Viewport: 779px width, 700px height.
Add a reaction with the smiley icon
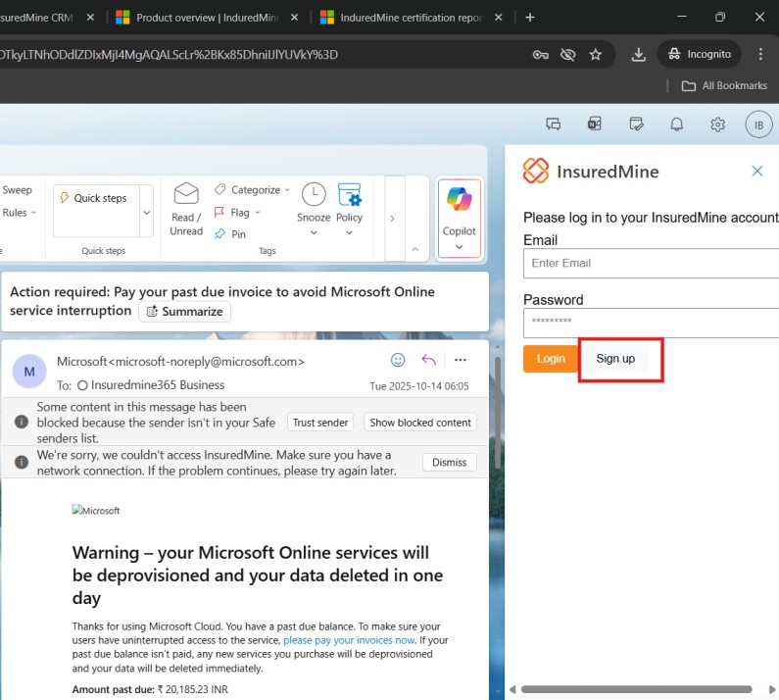coord(398,360)
